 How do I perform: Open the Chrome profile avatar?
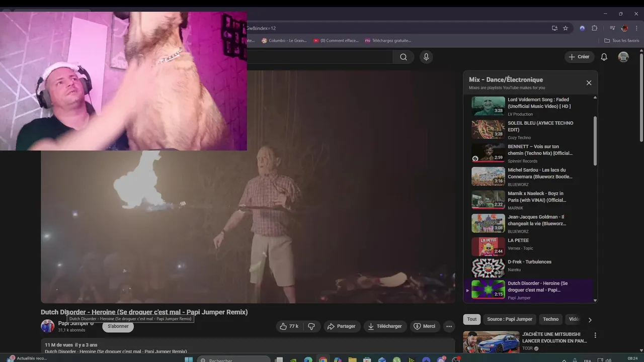pyautogui.click(x=624, y=28)
